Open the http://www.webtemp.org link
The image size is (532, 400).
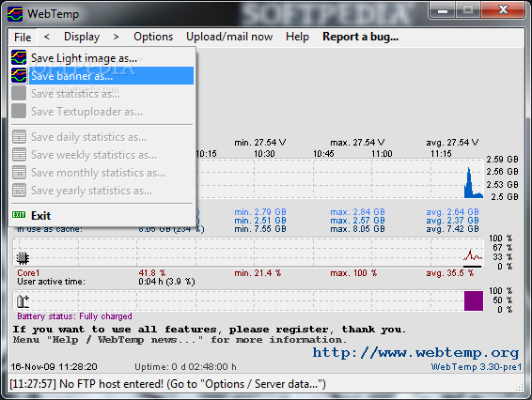(415, 352)
